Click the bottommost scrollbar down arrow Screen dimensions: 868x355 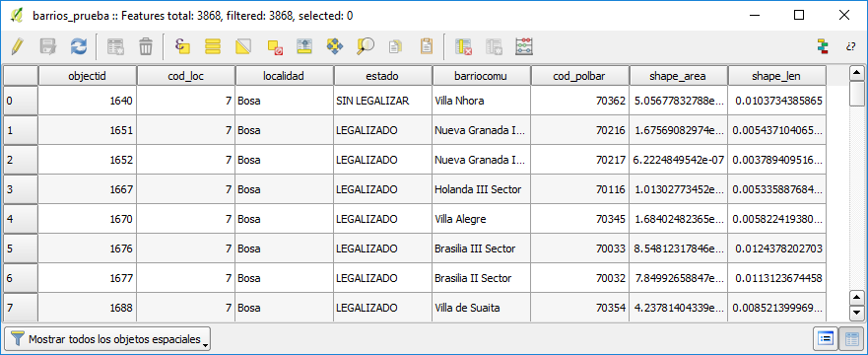(856, 314)
